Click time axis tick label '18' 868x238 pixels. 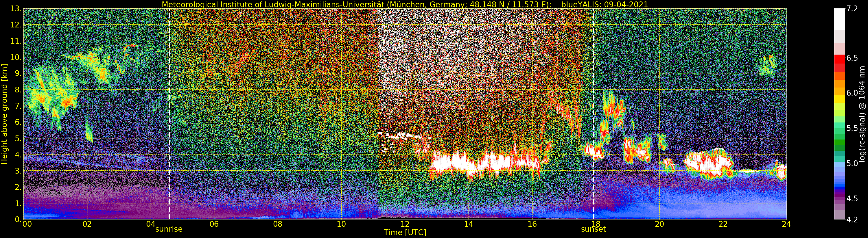(x=596, y=224)
